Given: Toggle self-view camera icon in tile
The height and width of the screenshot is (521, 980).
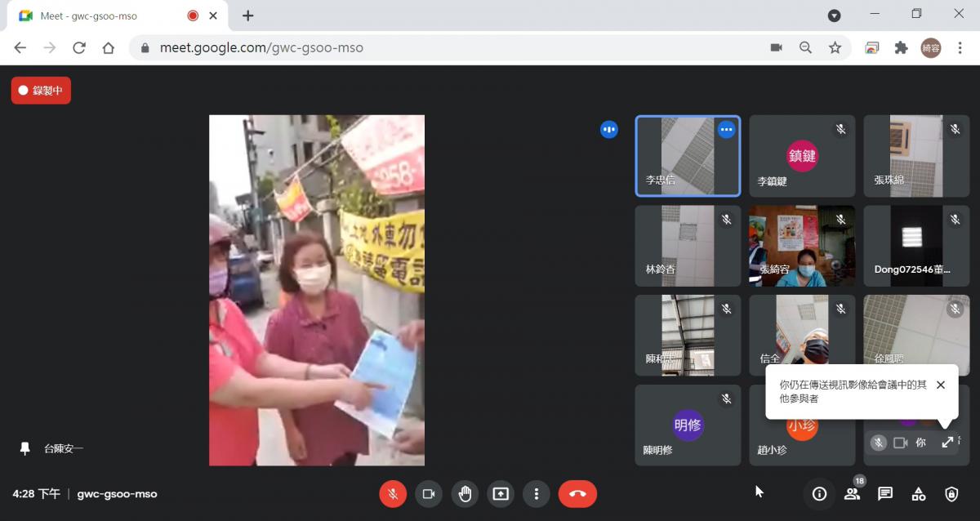Looking at the screenshot, I should click(x=901, y=443).
